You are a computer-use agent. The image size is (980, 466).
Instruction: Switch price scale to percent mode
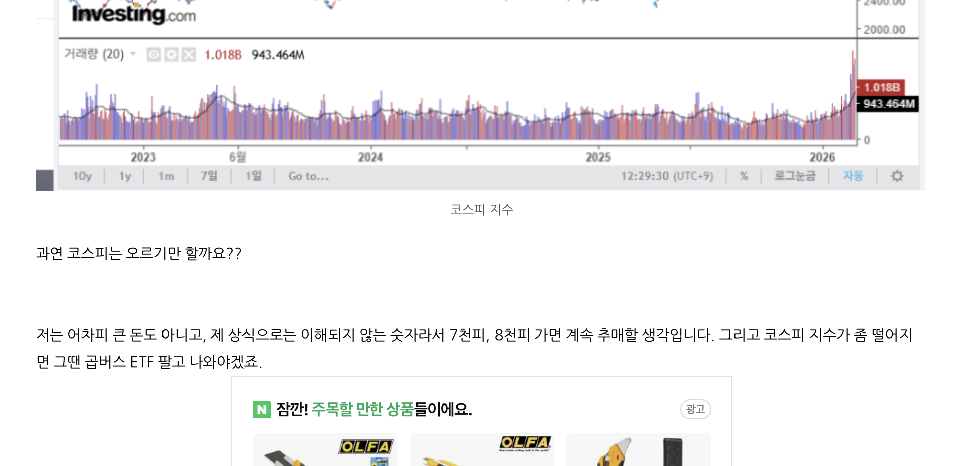pos(744,176)
